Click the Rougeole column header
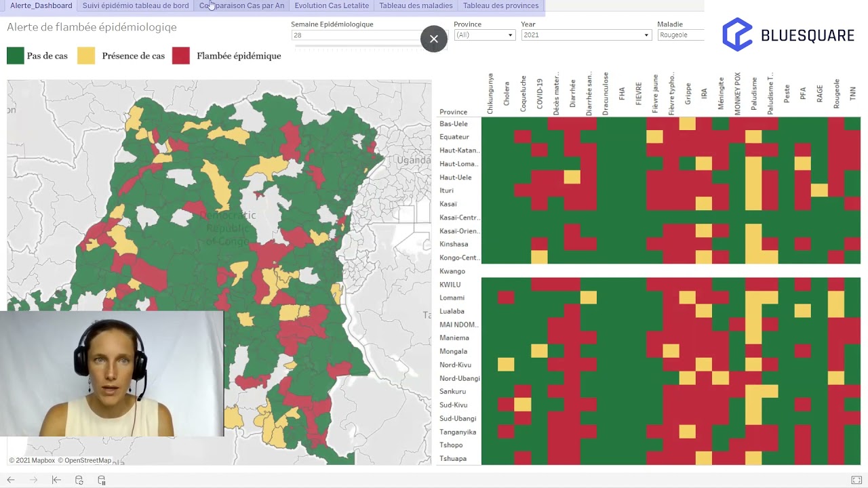The height and width of the screenshot is (488, 868). click(836, 92)
